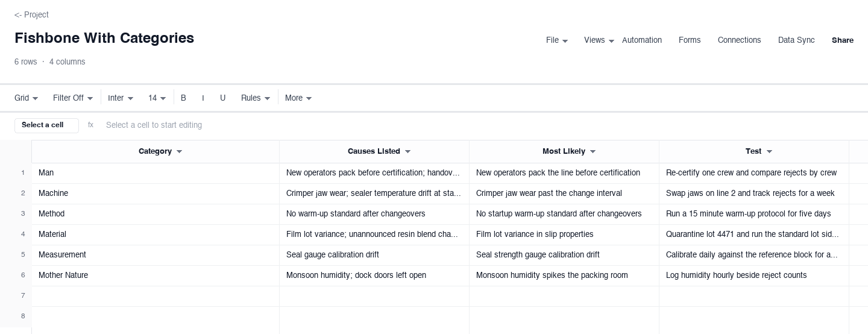Select the cell 'Mother Nature'
868x334 pixels.
[156, 276]
